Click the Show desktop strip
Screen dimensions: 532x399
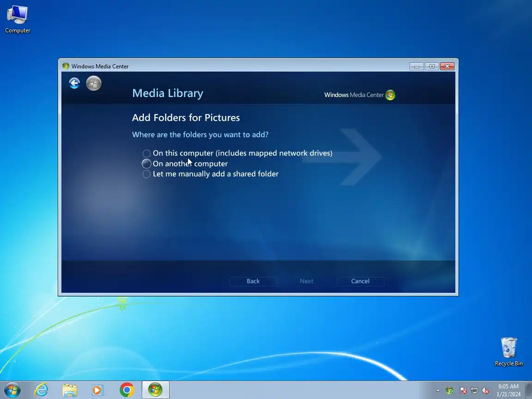click(529, 390)
